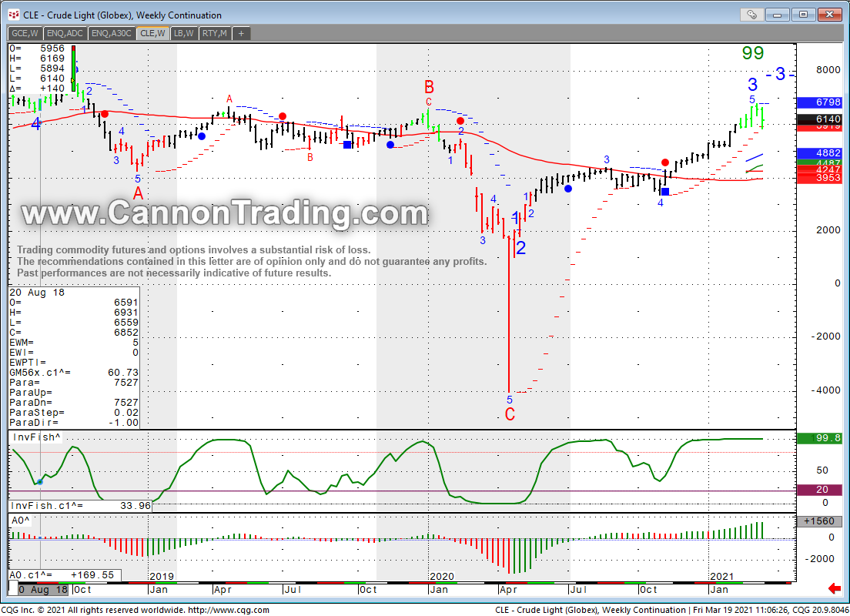The image size is (850, 616).
Task: Click the red scroll arrow at bottom right
Action: [x=833, y=589]
